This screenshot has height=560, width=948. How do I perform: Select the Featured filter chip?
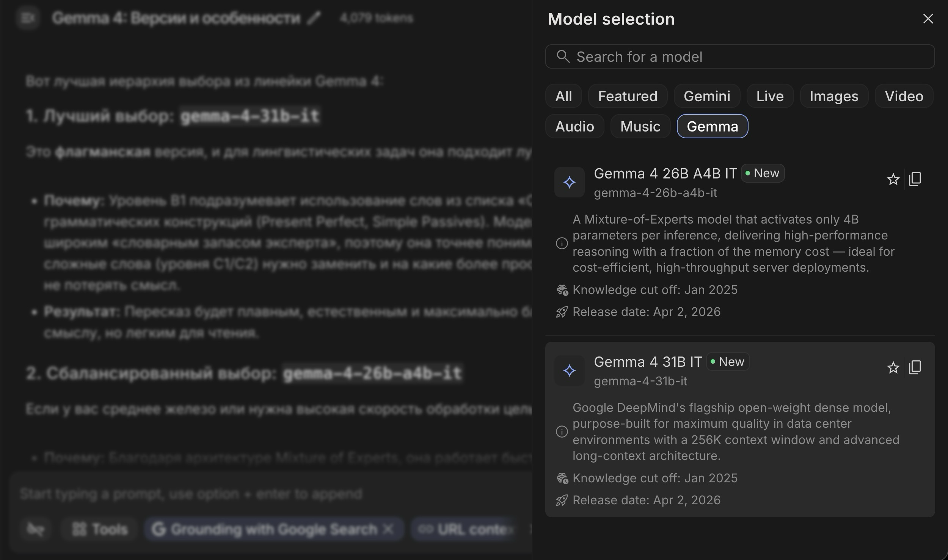[x=628, y=96]
